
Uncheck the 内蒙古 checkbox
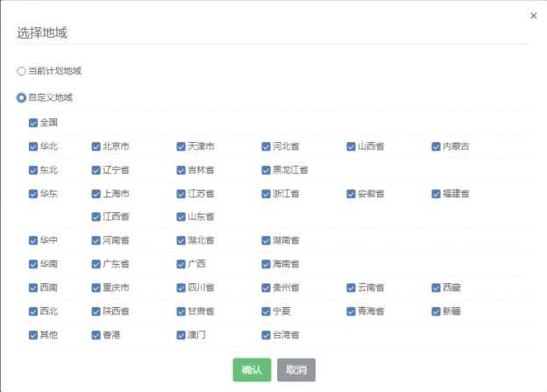point(436,146)
